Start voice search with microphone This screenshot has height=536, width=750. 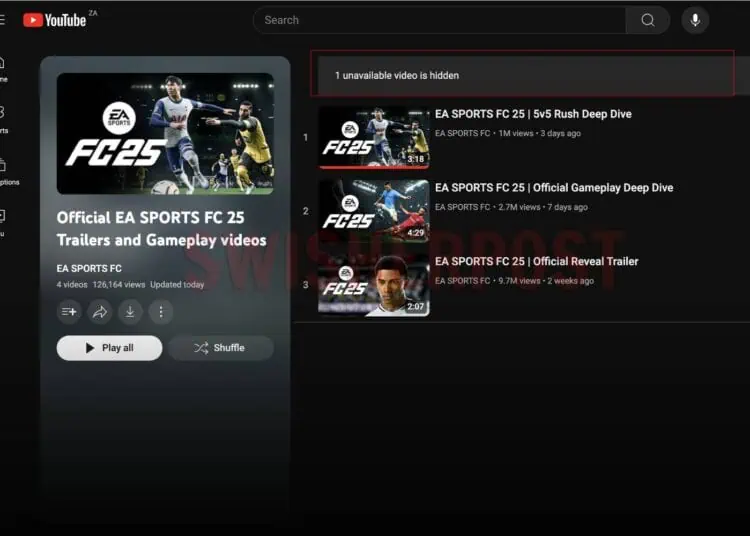[695, 20]
